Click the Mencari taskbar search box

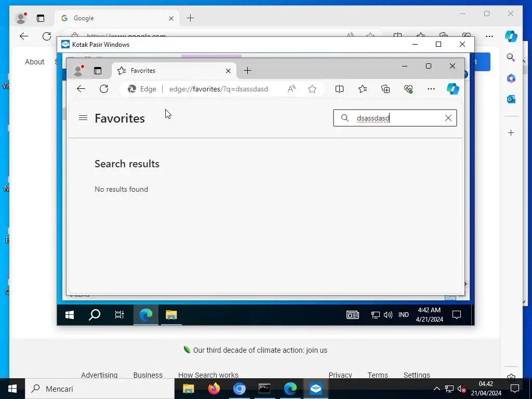[x=100, y=389]
